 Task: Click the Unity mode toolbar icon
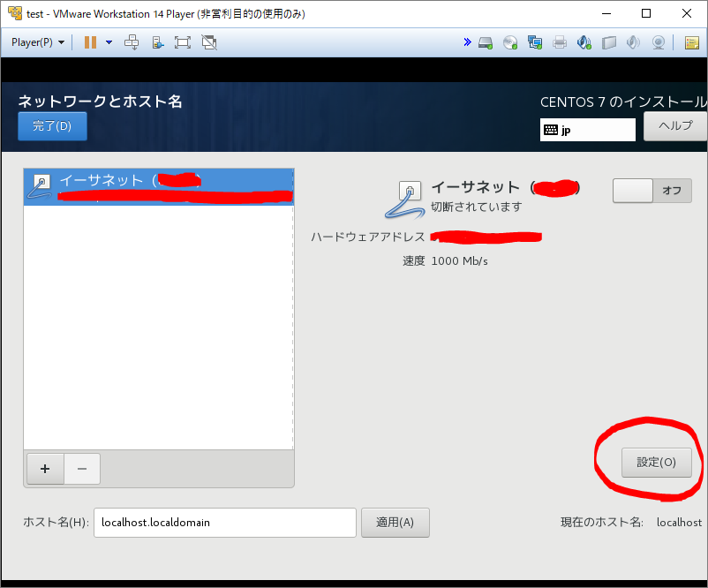(158, 42)
